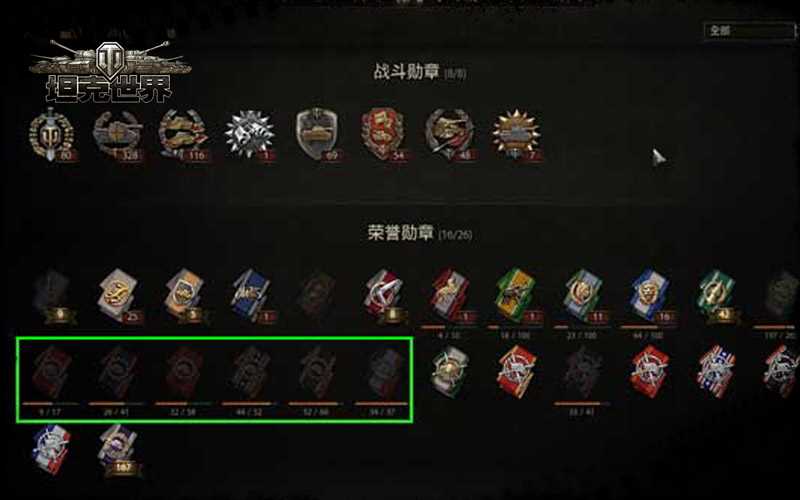The width and height of the screenshot is (800, 500).
Task: Click the World of Tanks 坦克世界 logo
Action: [x=110, y=71]
